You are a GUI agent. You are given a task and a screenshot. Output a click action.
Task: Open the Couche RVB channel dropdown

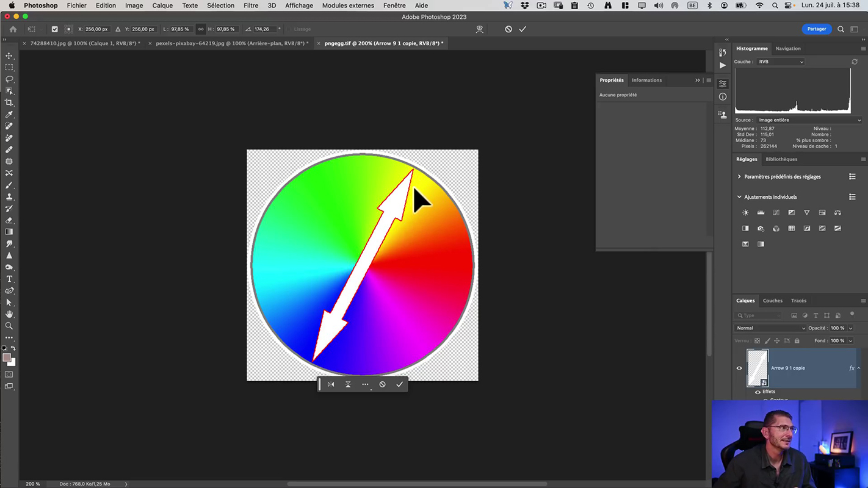[781, 62]
